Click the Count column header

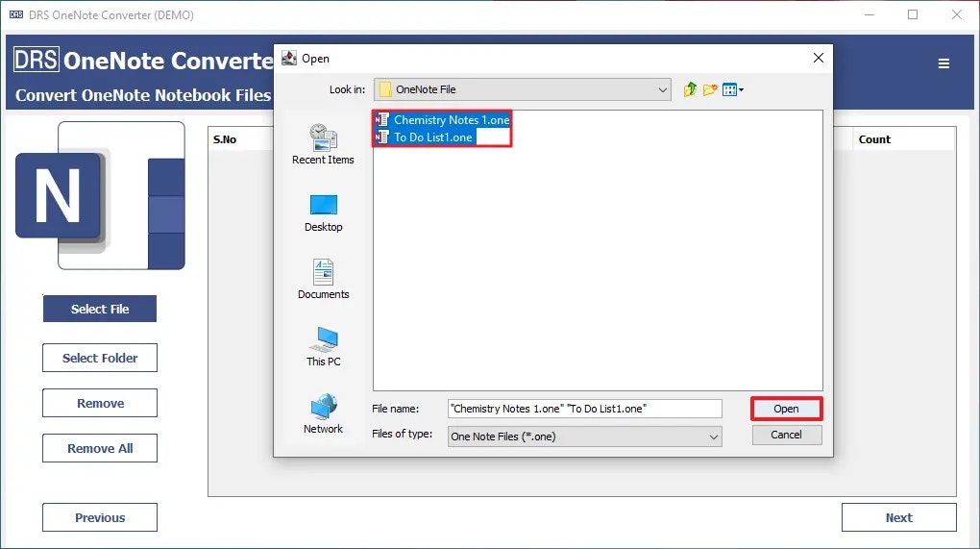pos(874,139)
